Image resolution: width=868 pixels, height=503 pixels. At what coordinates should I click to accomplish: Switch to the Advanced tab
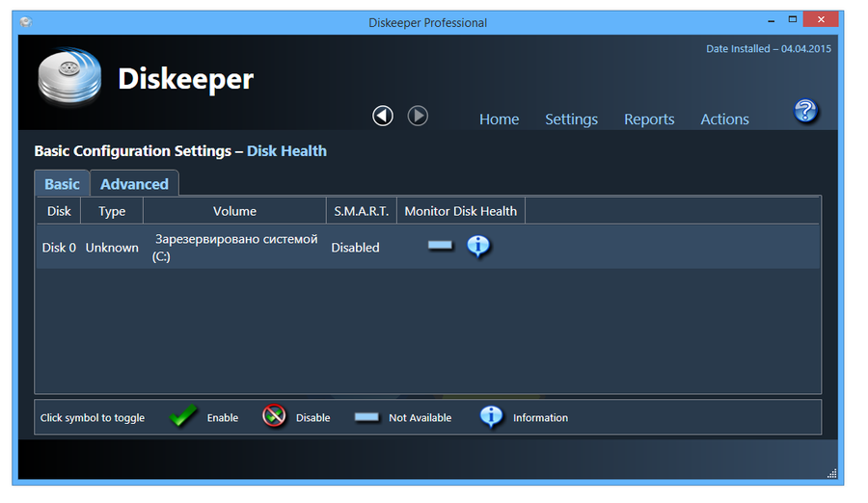click(134, 184)
